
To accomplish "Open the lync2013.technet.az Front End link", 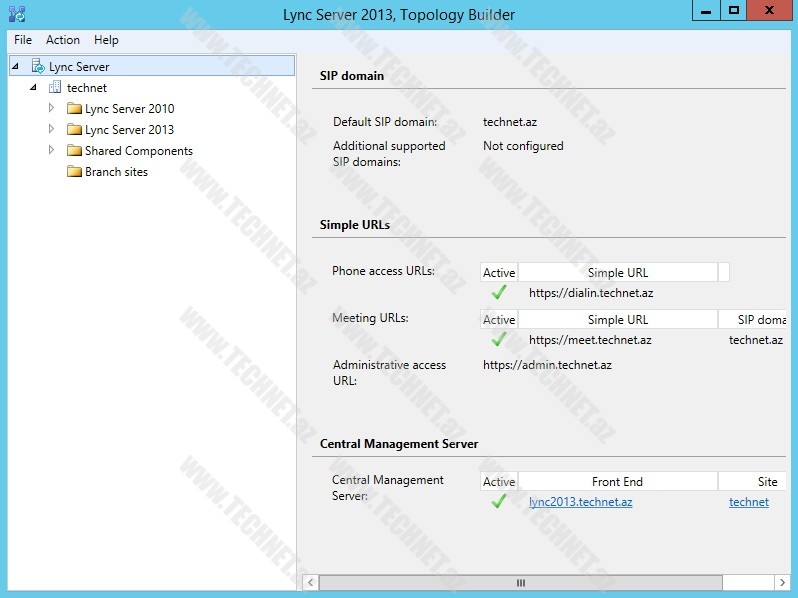I will (x=580, y=502).
